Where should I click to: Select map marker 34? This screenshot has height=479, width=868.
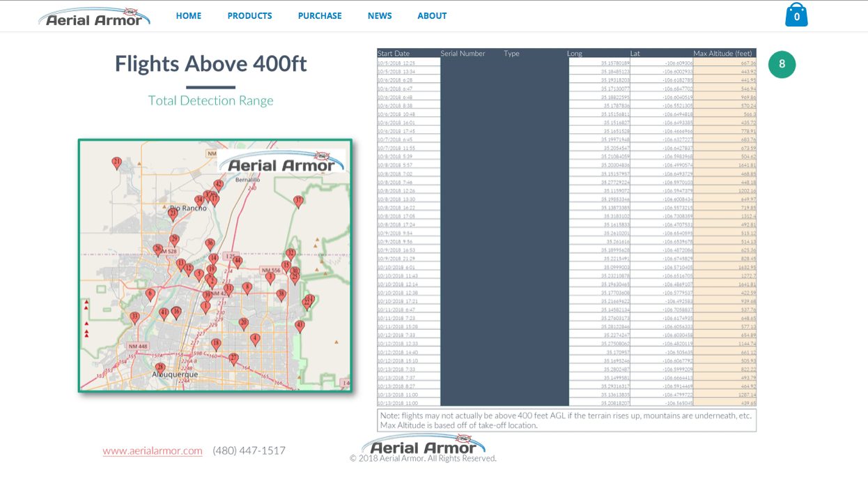tap(199, 202)
